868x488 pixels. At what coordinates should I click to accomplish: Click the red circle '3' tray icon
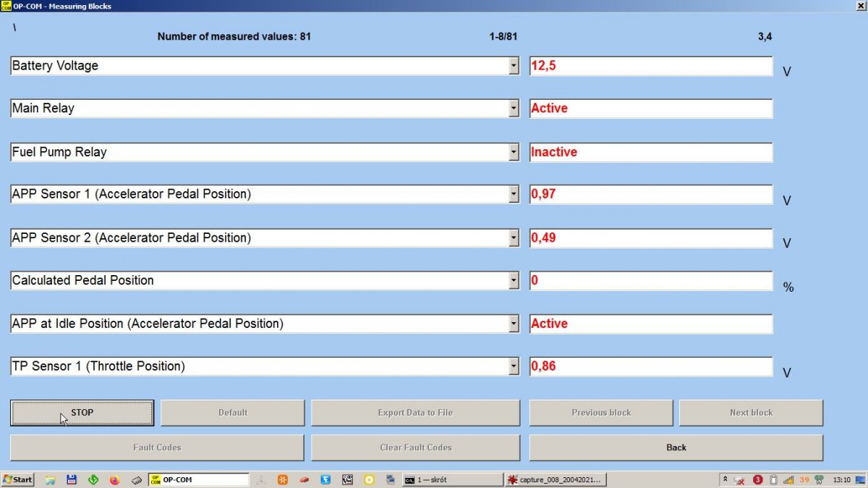[757, 479]
